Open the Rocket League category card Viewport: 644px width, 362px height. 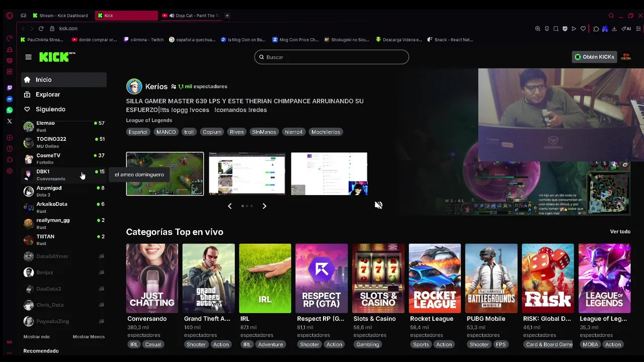pyautogui.click(x=435, y=279)
